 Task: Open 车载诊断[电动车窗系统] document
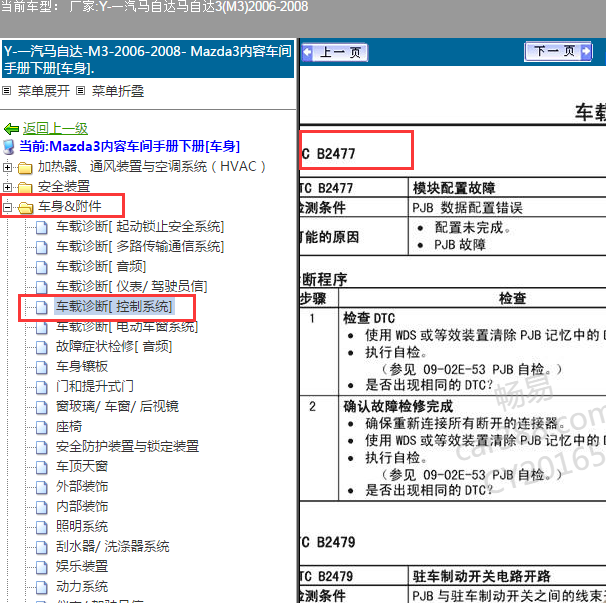(127, 327)
